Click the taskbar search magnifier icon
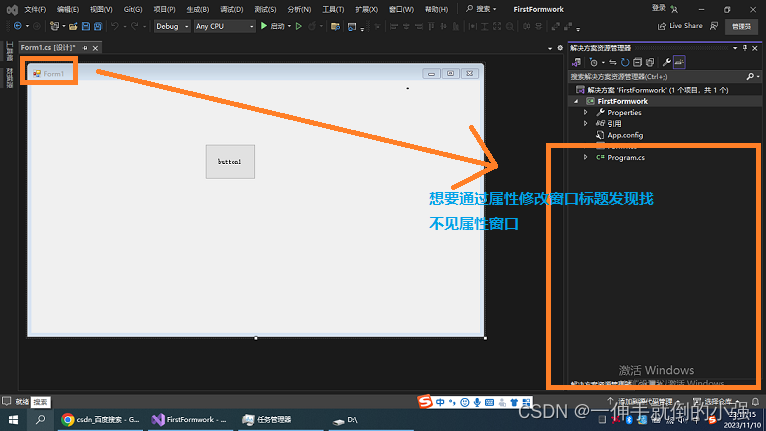The width and height of the screenshot is (766, 431). coord(41,420)
